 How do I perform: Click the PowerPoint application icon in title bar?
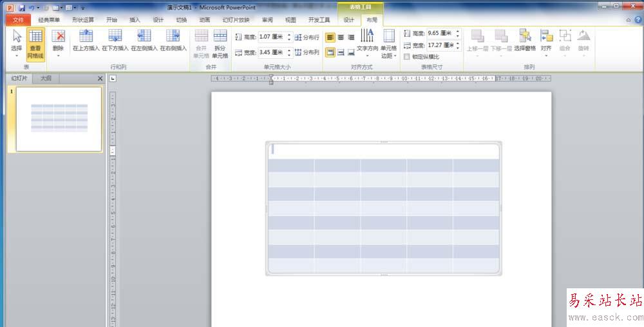click(10, 8)
